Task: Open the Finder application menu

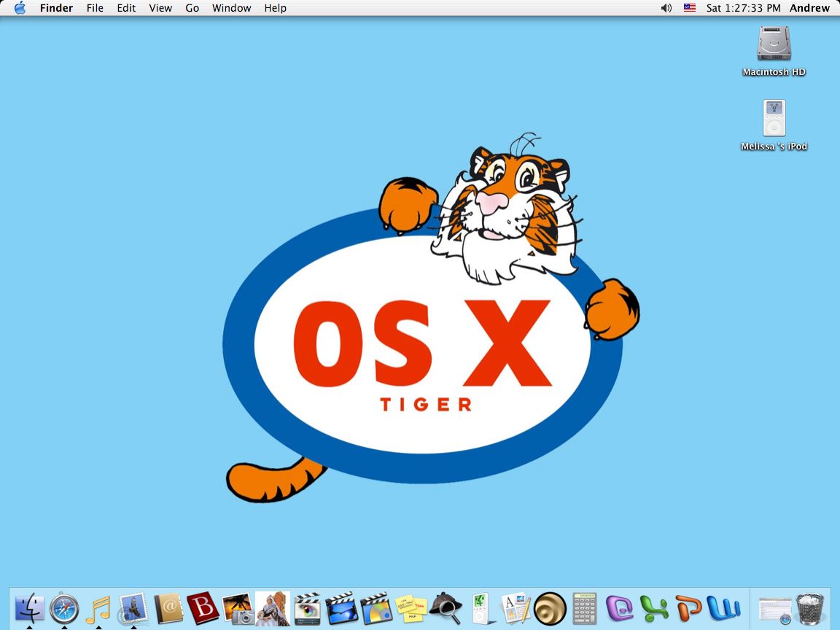Action: pyautogui.click(x=56, y=8)
